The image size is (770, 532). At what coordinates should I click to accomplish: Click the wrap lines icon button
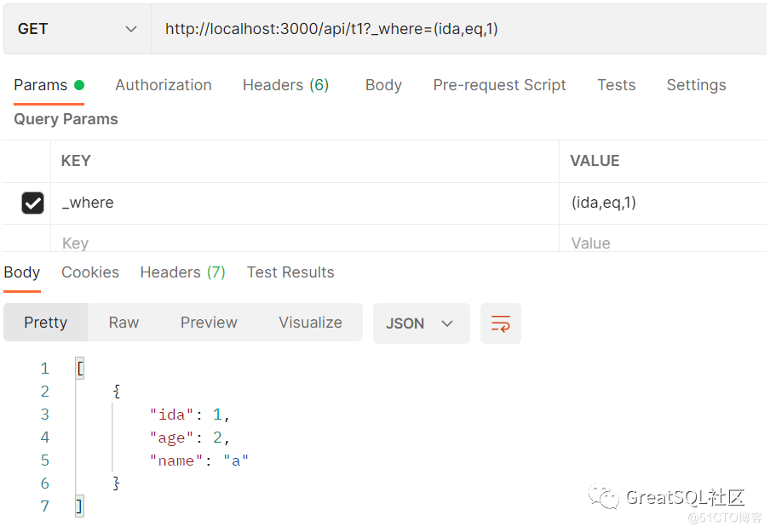pos(500,323)
